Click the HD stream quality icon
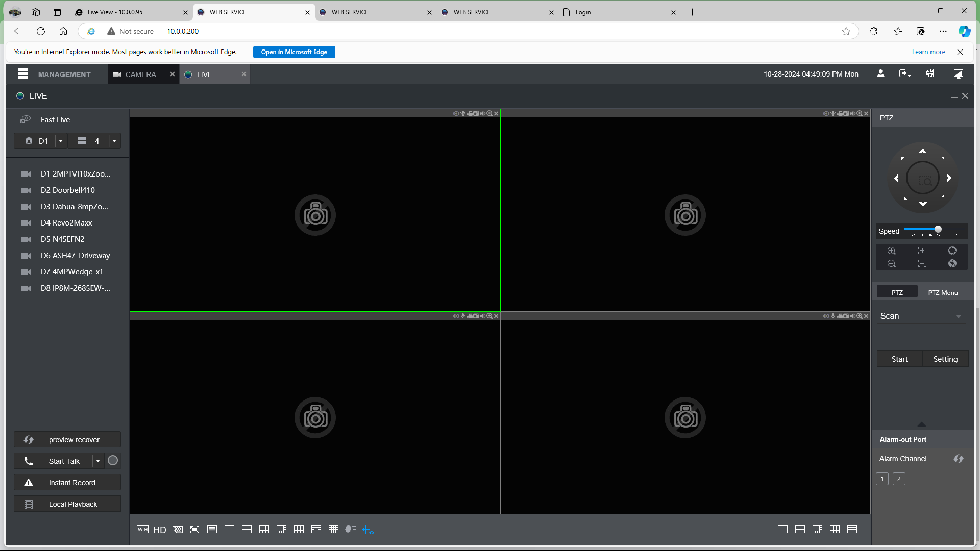980x551 pixels. (160, 530)
